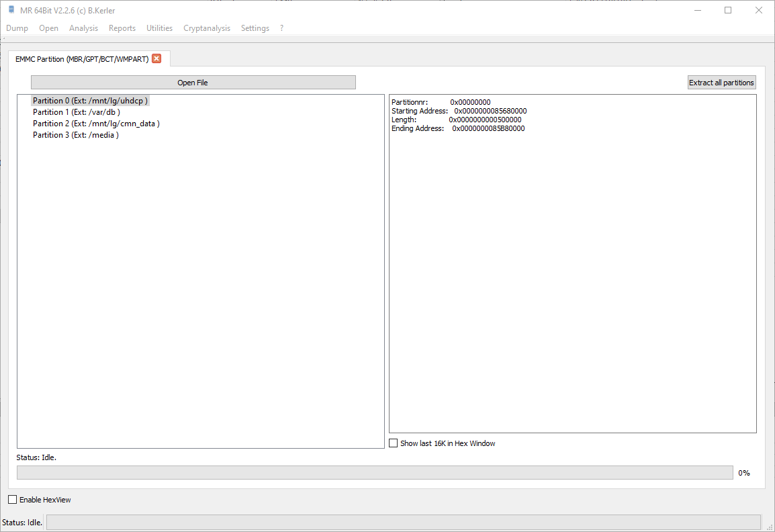This screenshot has height=532, width=775.
Task: Close the EMMC Partition tab
Action: click(156, 58)
